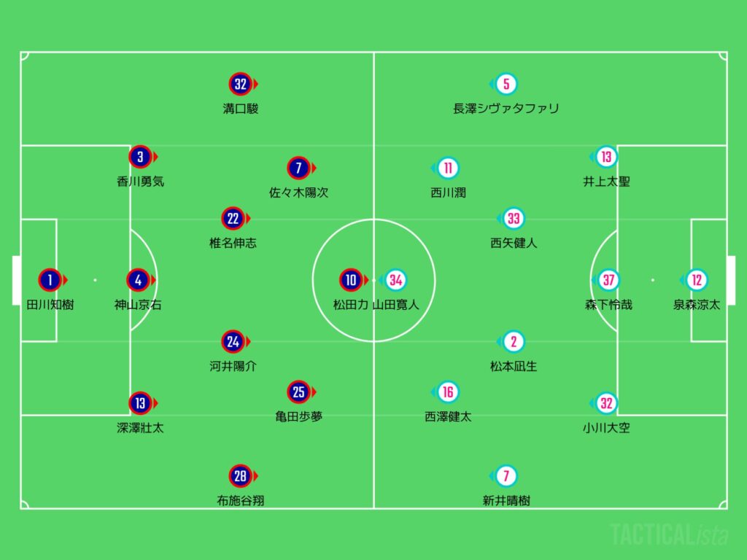Click the blue number 4 player marker
The image size is (747, 560).
click(x=139, y=279)
